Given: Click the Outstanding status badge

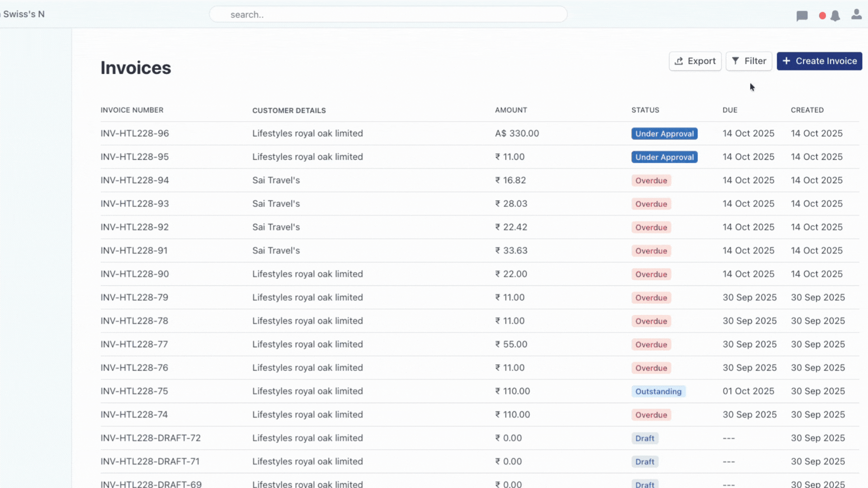Looking at the screenshot, I should click(x=658, y=391).
